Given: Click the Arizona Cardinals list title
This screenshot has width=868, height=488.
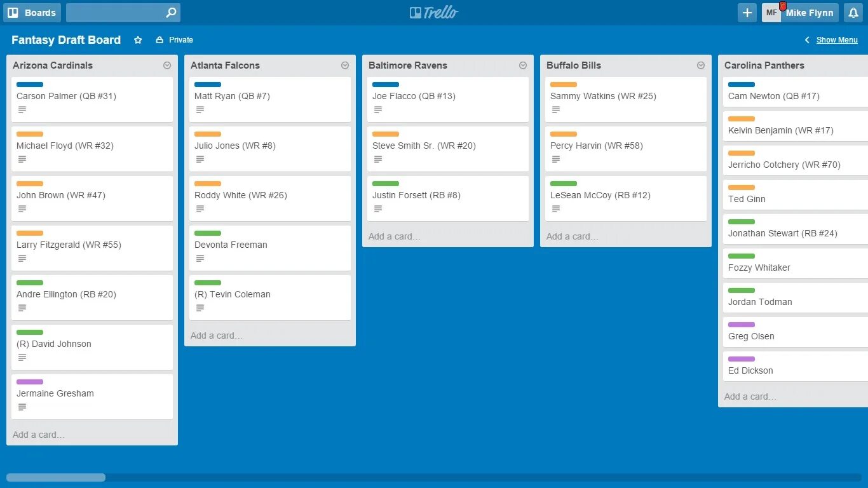Looking at the screenshot, I should click(x=53, y=65).
